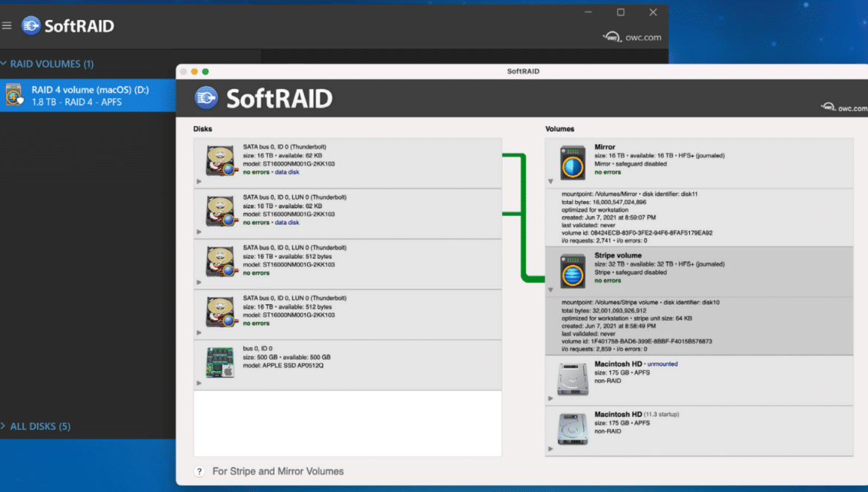The image size is (868, 492).
Task: Close the Windows SoftRAID window
Action: [x=653, y=12]
